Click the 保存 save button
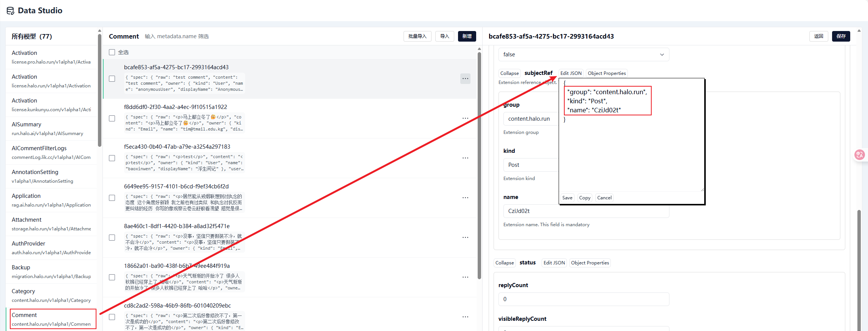 [x=841, y=36]
